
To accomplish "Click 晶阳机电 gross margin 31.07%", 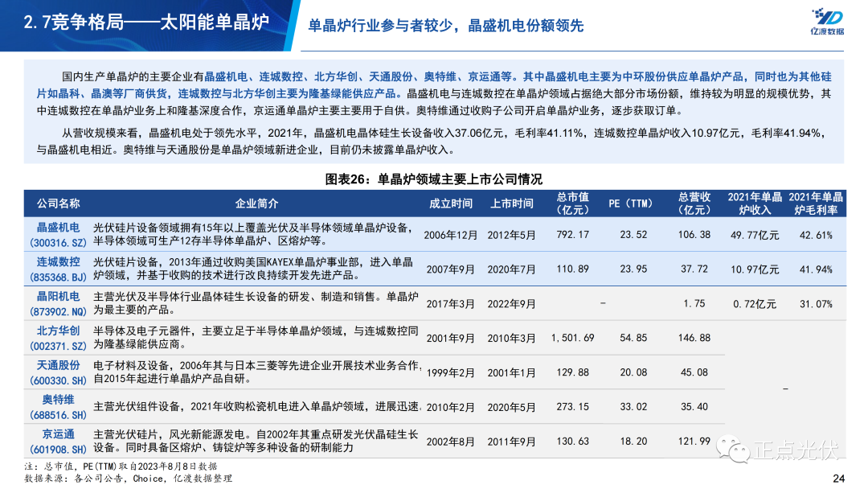I will point(816,304).
